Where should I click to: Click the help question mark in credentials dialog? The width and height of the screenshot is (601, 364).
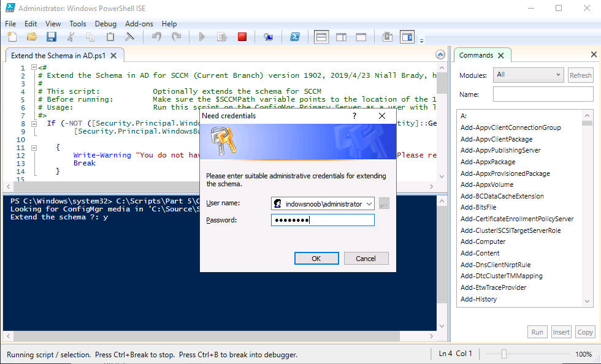354,116
